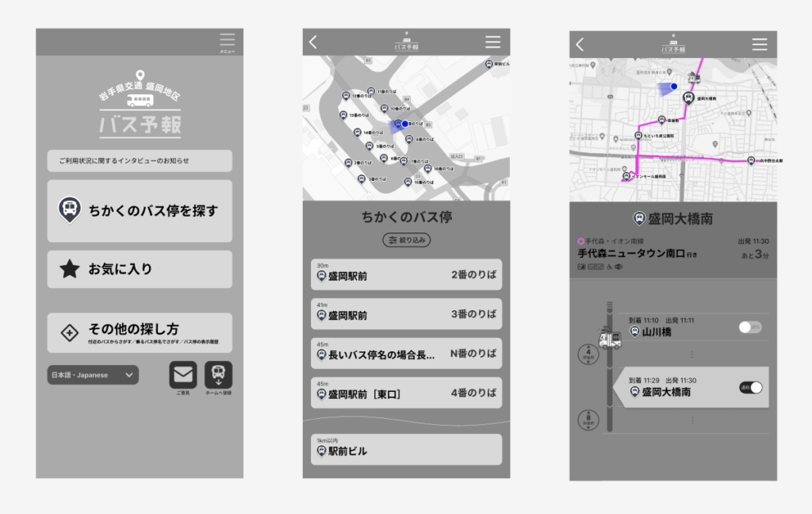The image size is (812, 514).
Task: Open the hamburger menu on the route detail screen
Action: [759, 44]
